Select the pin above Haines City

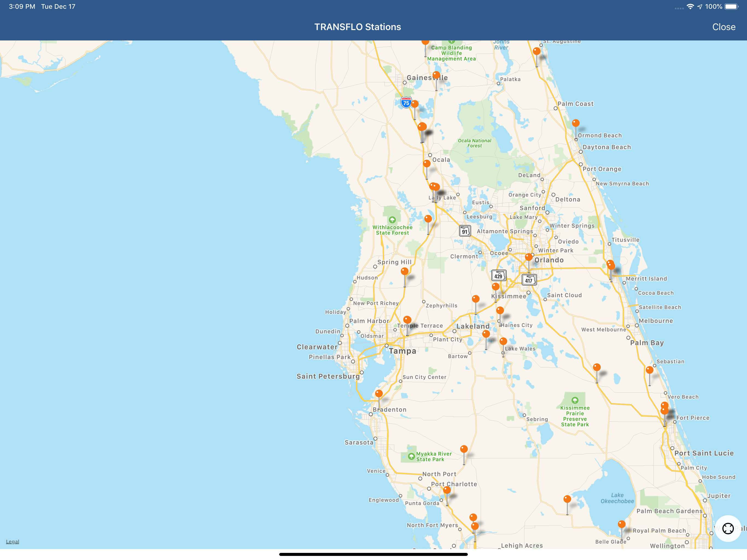(x=500, y=310)
